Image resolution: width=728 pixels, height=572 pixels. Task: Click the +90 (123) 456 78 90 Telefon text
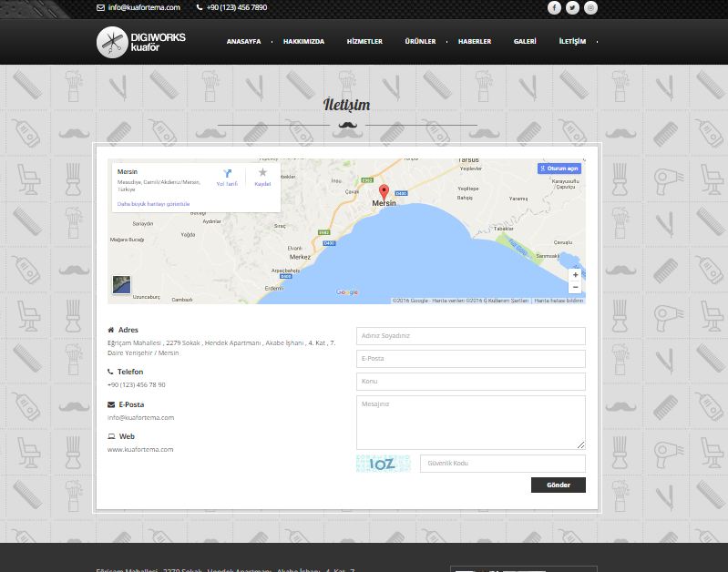click(x=136, y=385)
